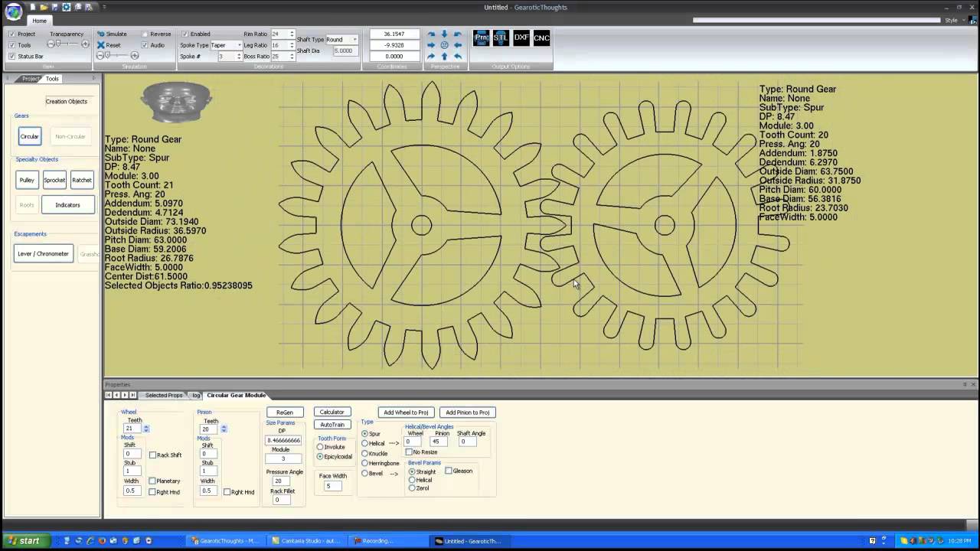Click the top-left curved perspective arrow

point(431,34)
